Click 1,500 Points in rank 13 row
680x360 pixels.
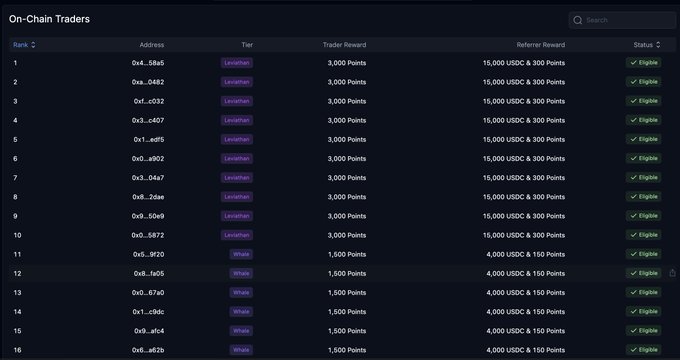pos(347,292)
